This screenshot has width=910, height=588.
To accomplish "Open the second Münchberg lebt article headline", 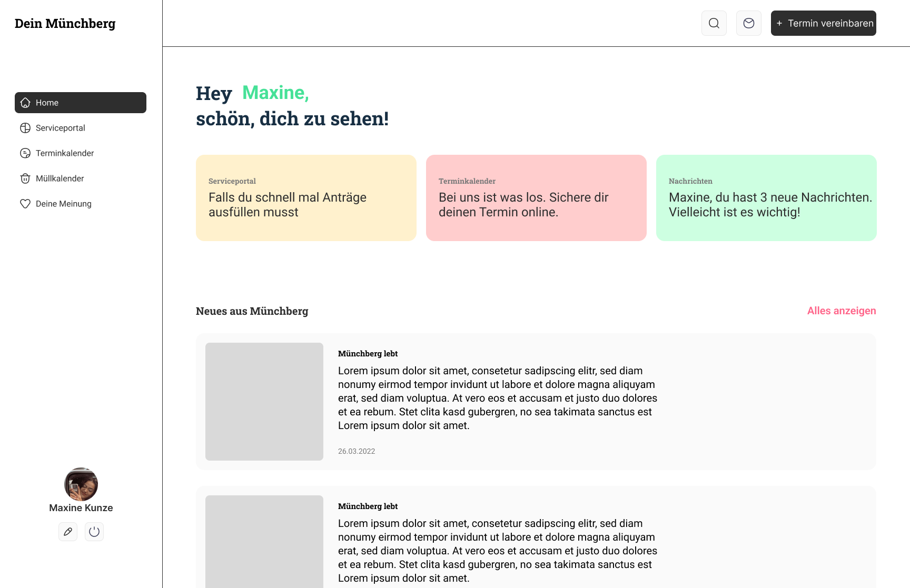I will coord(368,506).
